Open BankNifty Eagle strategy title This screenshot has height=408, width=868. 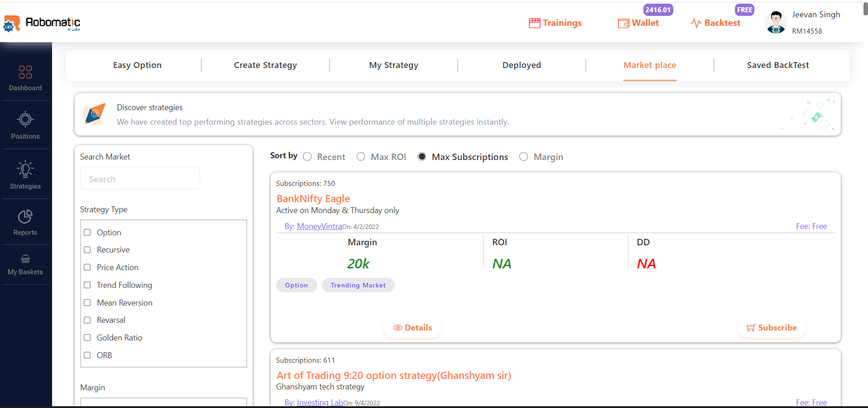coord(313,199)
